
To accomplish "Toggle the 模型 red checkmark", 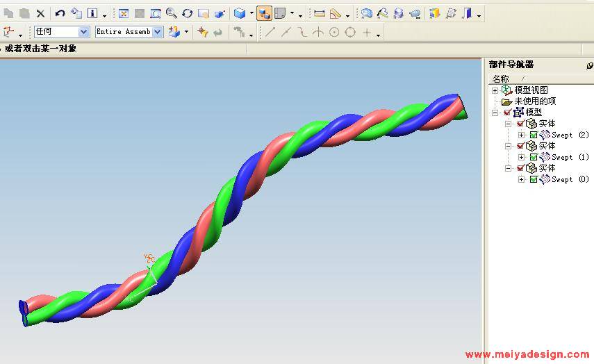I will coord(507,113).
